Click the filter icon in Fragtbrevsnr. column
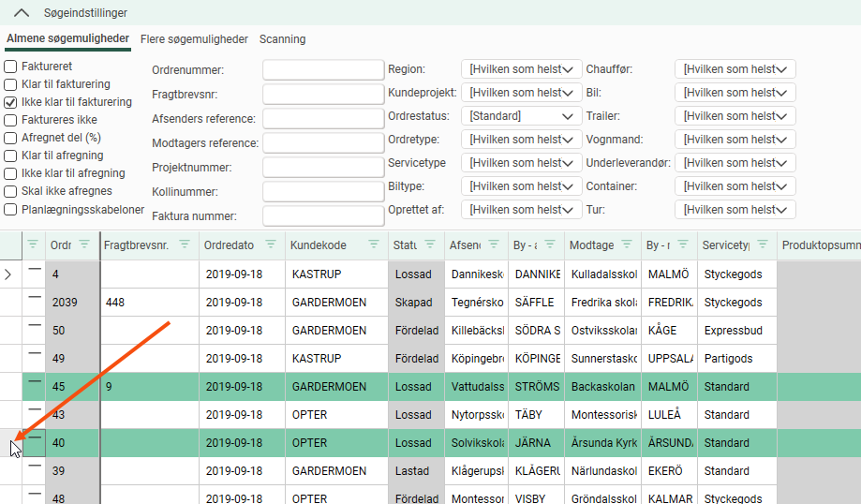 pyautogui.click(x=186, y=245)
